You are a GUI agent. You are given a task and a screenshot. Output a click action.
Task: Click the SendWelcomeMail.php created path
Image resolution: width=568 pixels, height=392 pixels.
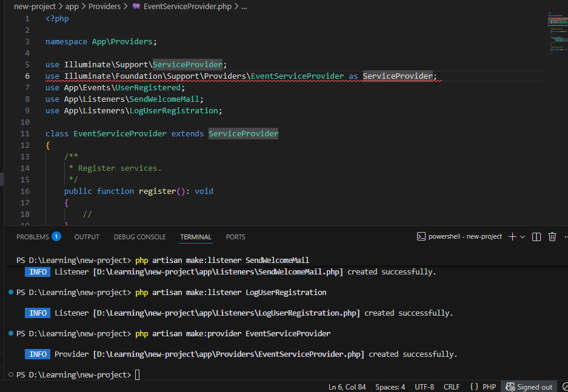point(218,272)
